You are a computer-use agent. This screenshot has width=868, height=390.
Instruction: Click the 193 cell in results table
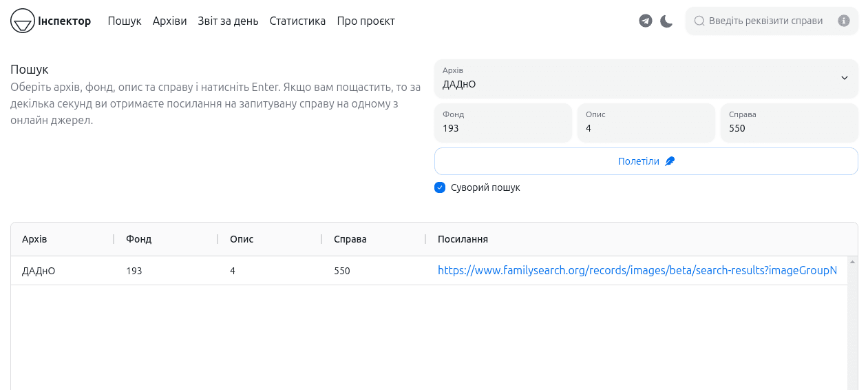[134, 271]
